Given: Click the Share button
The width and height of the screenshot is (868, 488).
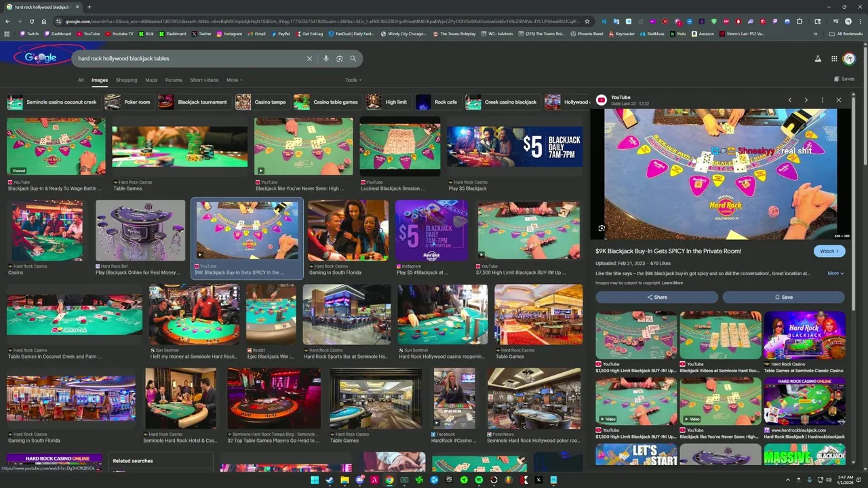Looking at the screenshot, I should (656, 297).
